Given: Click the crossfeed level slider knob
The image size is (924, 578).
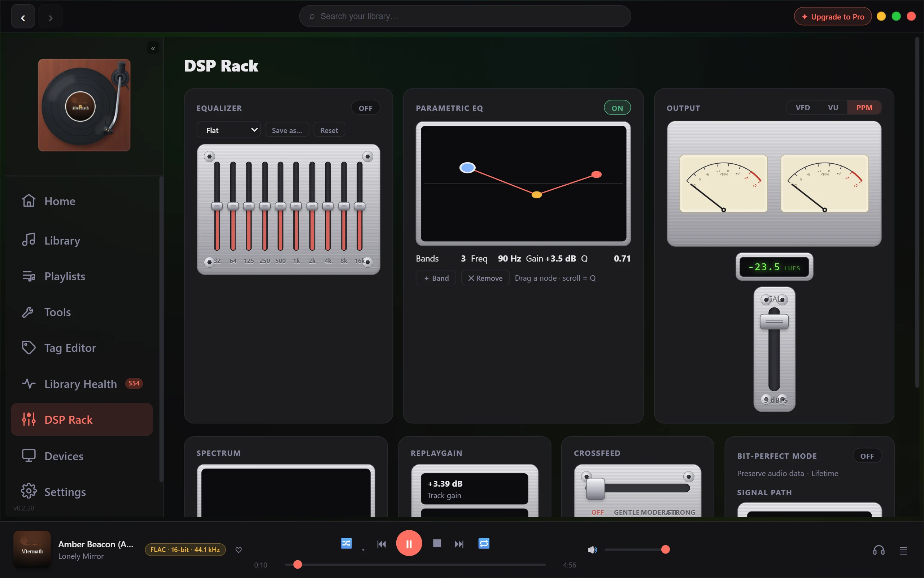Looking at the screenshot, I should click(595, 488).
